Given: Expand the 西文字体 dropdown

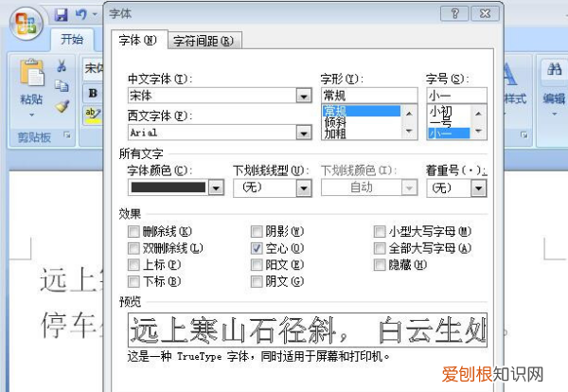Looking at the screenshot, I should [304, 133].
